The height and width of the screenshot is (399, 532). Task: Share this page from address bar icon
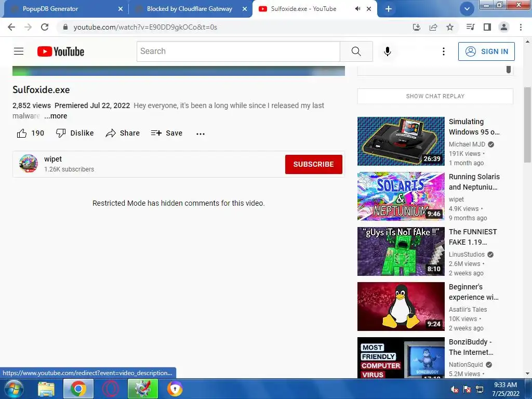tap(433, 27)
